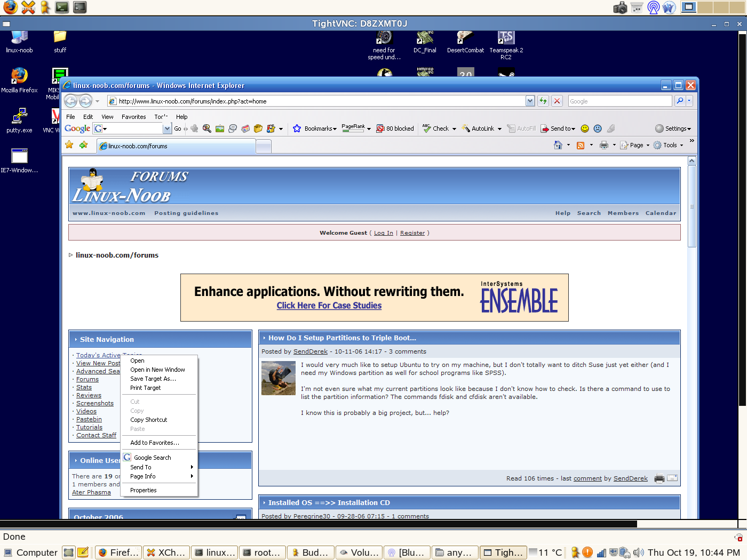Open the Google toolbar search box dropdown
Viewport: 747px width, 560px height.
(x=167, y=129)
